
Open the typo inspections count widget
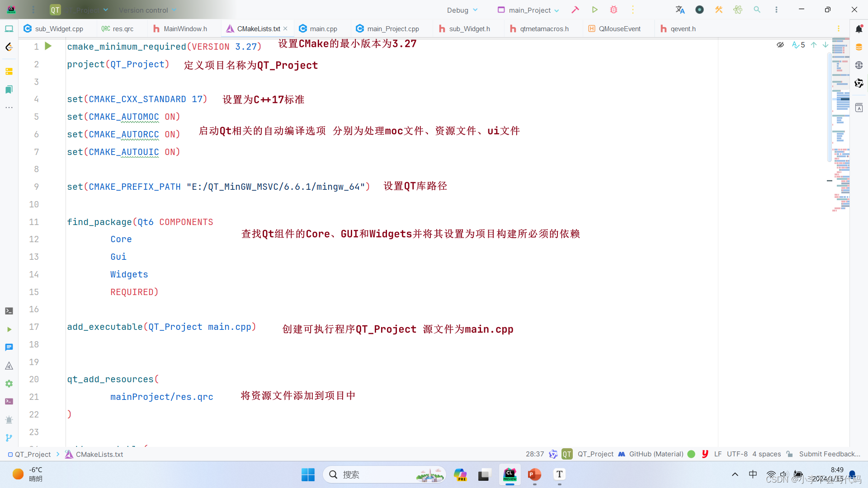pos(798,45)
